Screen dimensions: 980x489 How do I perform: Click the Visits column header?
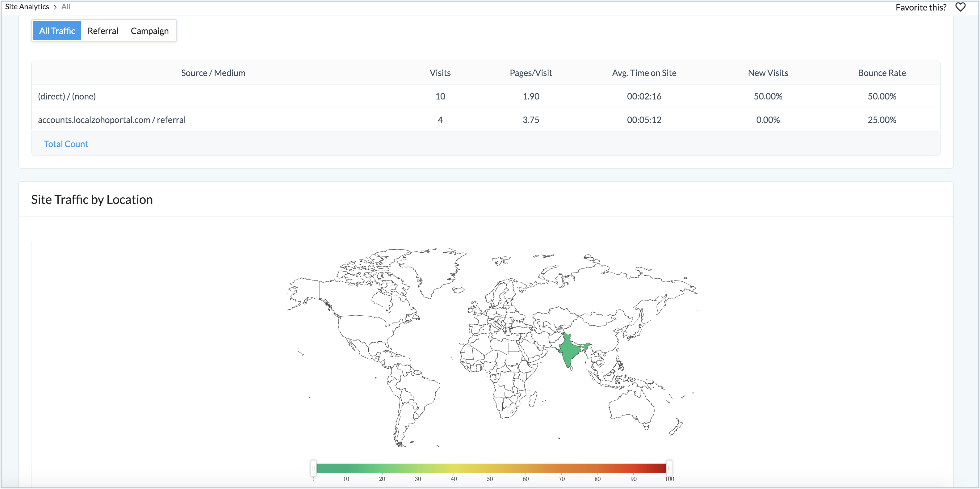coord(440,73)
